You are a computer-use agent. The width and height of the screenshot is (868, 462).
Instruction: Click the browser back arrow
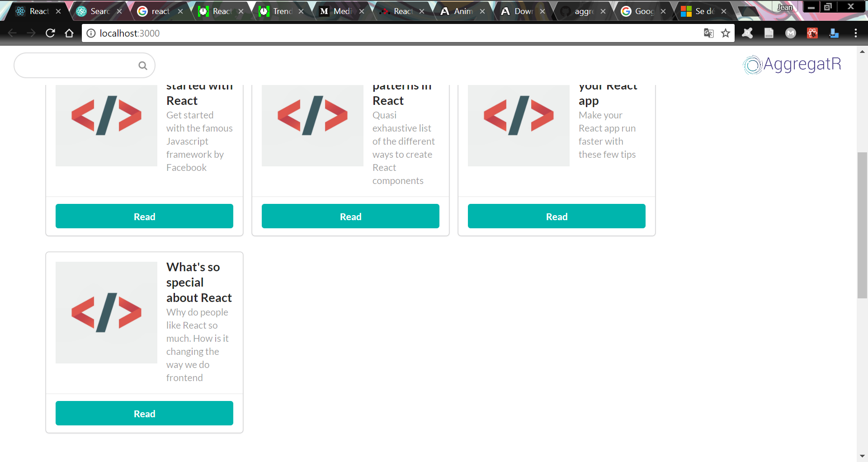click(12, 33)
